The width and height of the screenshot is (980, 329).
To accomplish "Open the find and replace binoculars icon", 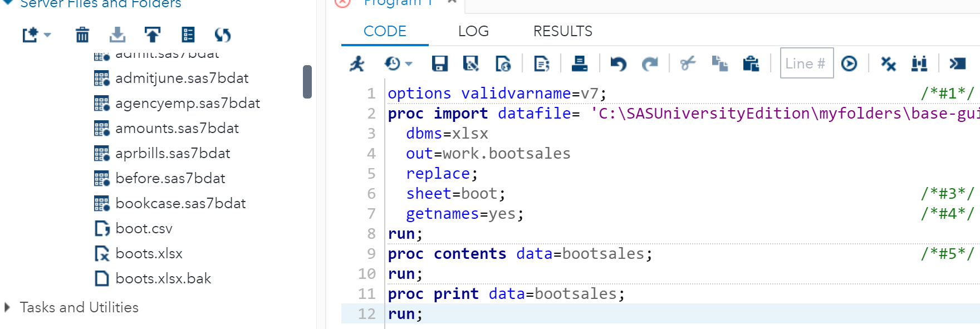I will (919, 63).
